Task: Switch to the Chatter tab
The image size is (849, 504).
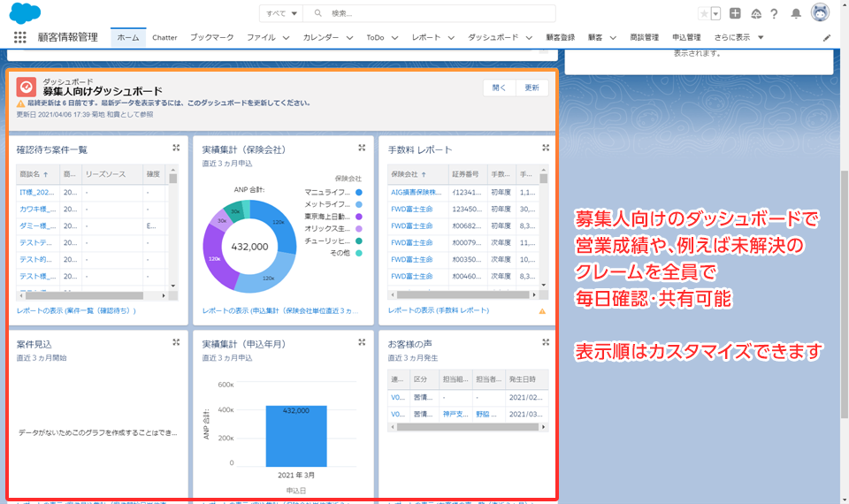Action: (164, 38)
